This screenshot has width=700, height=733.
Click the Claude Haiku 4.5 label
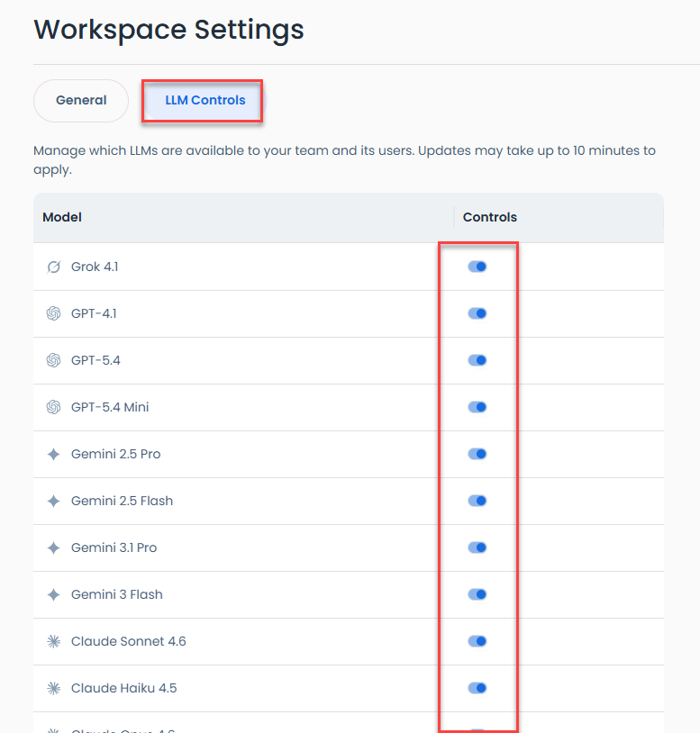(x=124, y=688)
